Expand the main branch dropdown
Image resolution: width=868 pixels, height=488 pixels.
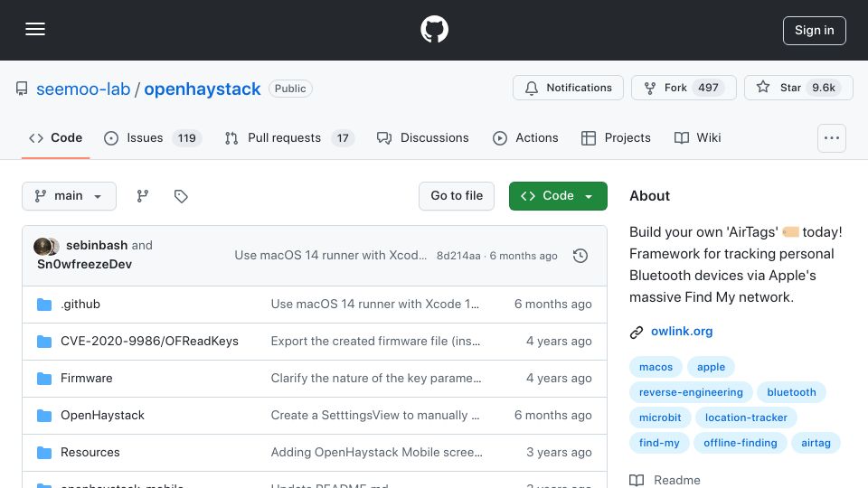click(x=70, y=196)
